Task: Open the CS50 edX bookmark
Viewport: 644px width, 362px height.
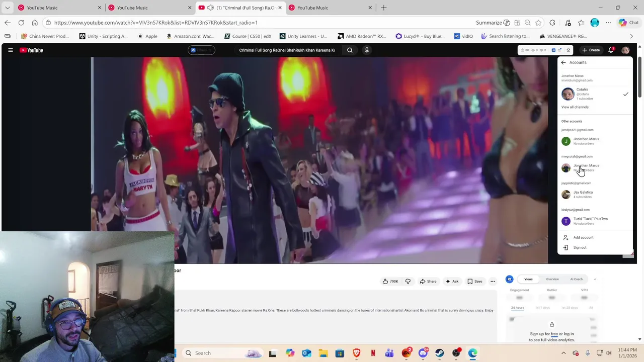Action: 248,36
